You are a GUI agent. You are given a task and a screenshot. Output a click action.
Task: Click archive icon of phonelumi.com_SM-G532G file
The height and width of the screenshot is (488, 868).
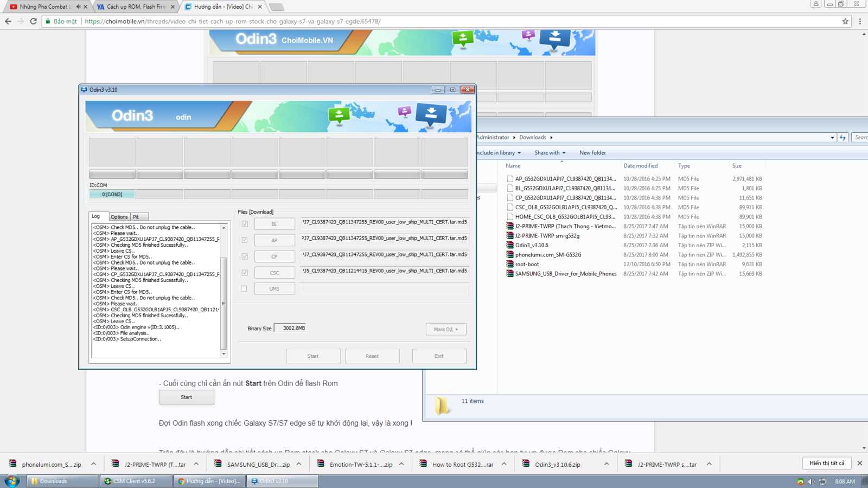(510, 255)
